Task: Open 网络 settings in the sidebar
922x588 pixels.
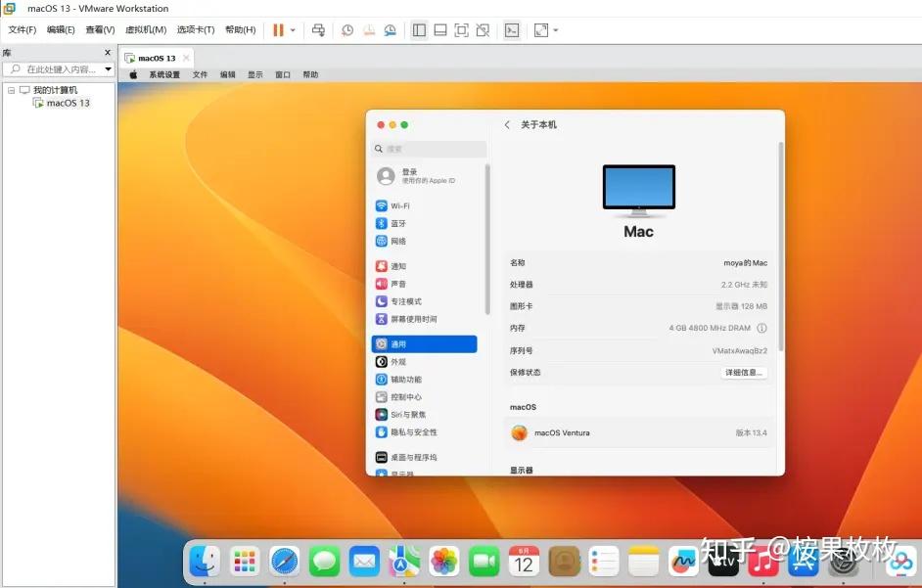Action: click(x=425, y=241)
